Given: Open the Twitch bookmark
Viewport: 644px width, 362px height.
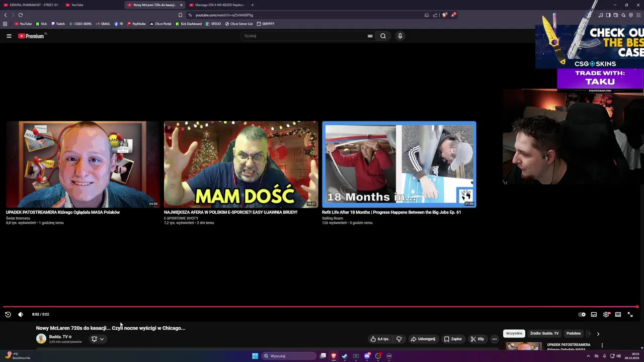Looking at the screenshot, I should 58,24.
